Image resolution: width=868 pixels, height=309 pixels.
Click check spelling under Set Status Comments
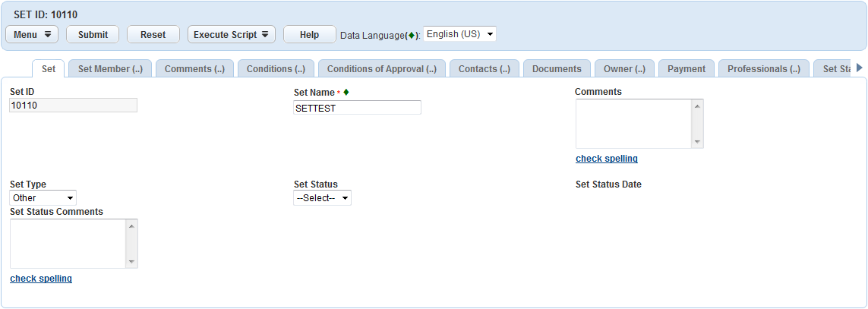[41, 279]
